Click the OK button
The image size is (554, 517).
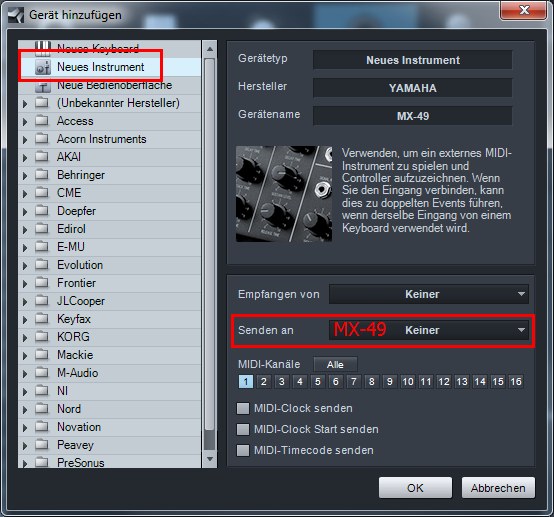click(x=415, y=488)
